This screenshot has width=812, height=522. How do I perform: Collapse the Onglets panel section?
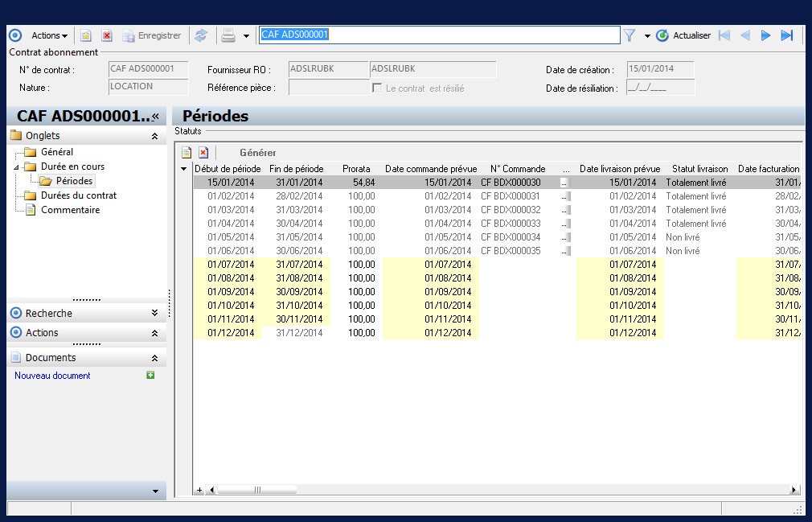coord(154,136)
